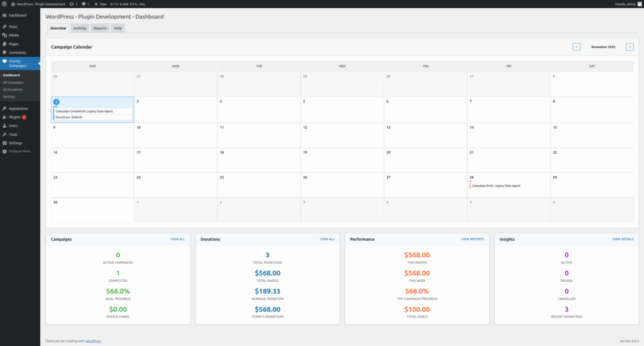Open Charity Campaigns Settings submenu item

(9, 97)
